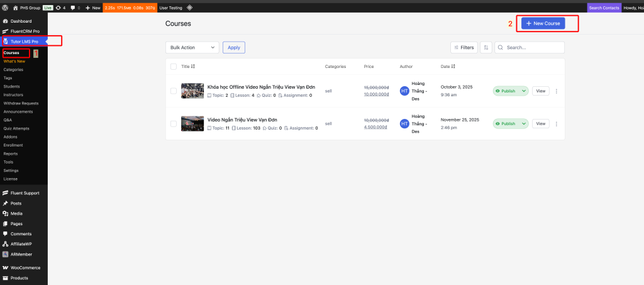
Task: Open the updates icon showing 4
Action: (61, 8)
